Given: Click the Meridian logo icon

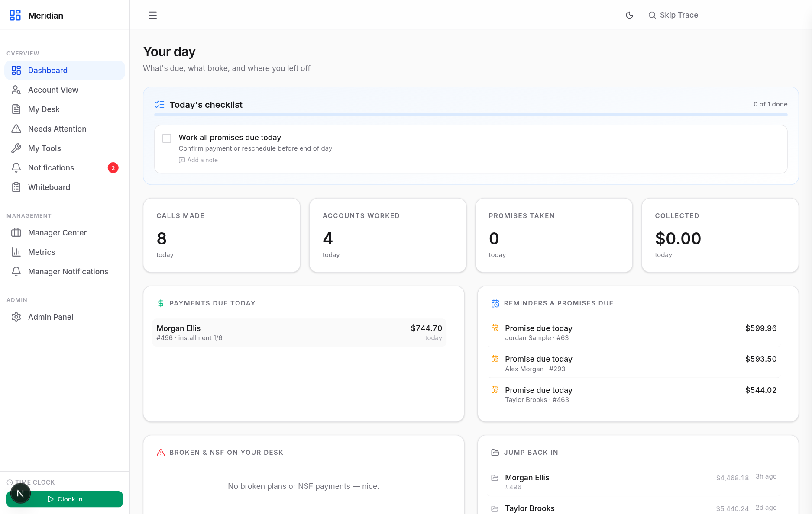Looking at the screenshot, I should tap(15, 15).
